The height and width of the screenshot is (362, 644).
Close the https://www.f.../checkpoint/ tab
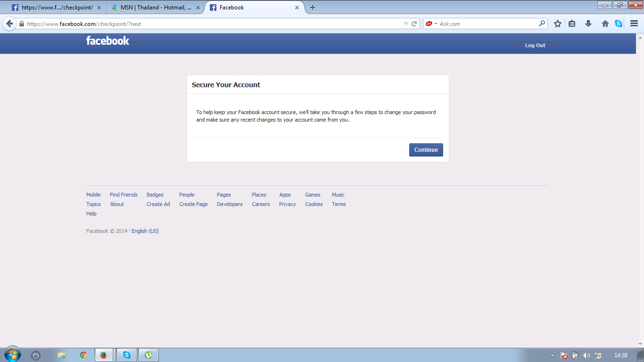click(99, 8)
